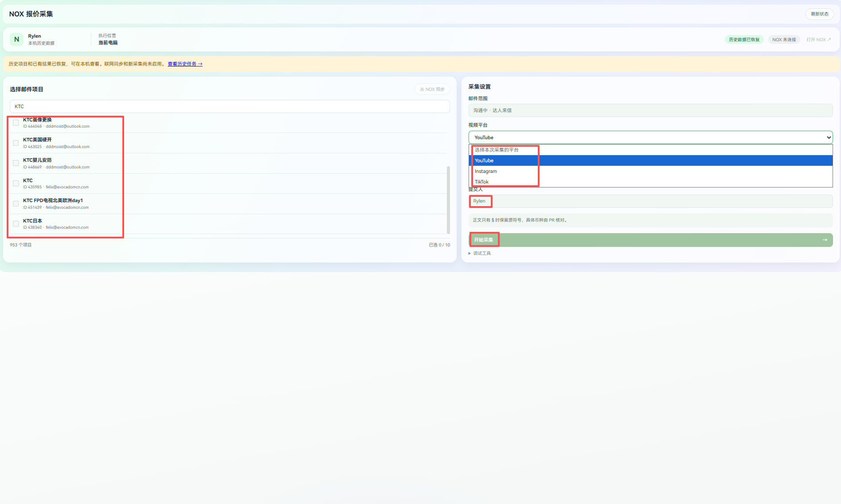Tick the KTC FPD电视北美欧洲day1 checkbox
The image size is (841, 504).
point(16,203)
